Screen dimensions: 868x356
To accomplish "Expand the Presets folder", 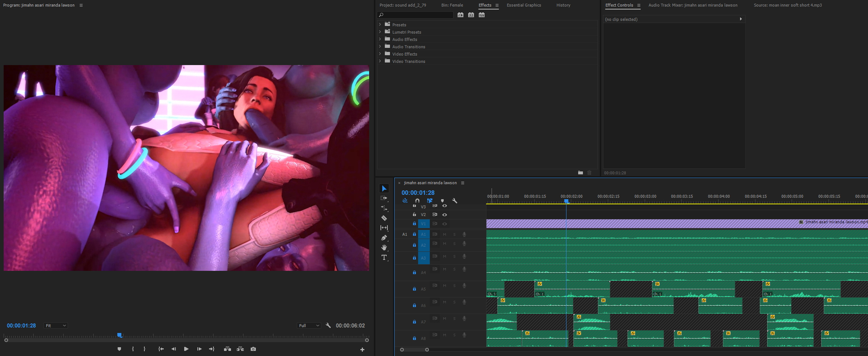I will (380, 24).
